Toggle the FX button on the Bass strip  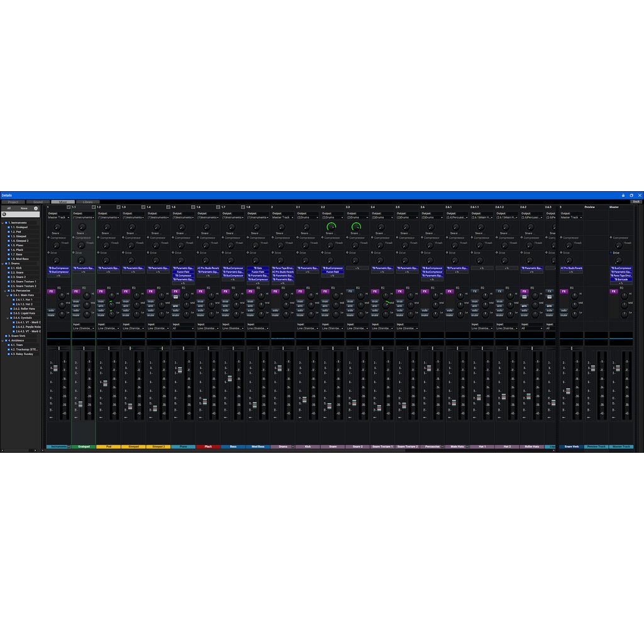[x=226, y=291]
